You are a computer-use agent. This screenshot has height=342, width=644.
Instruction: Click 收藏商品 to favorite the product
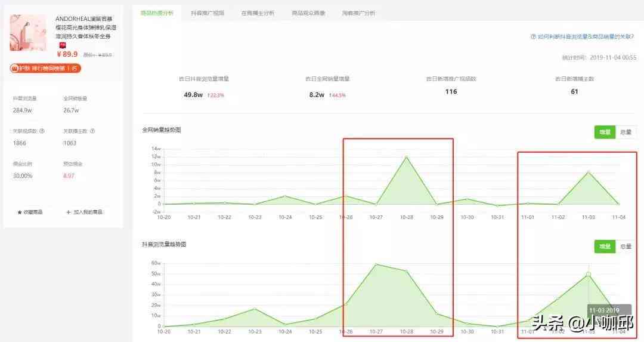[33, 212]
